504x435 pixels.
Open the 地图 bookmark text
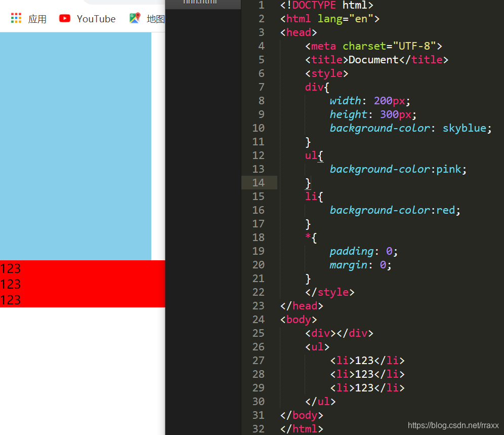coord(155,19)
